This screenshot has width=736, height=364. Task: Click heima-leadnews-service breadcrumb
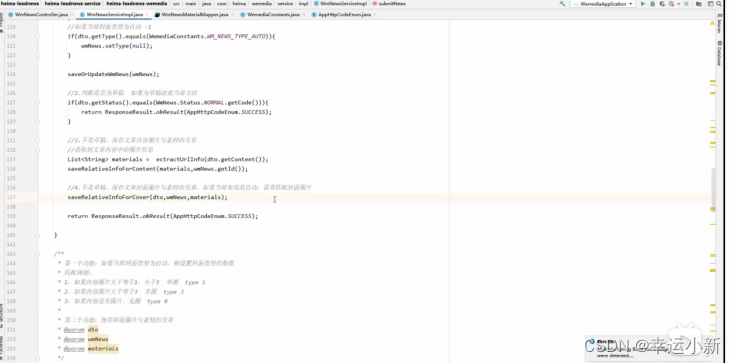[73, 4]
